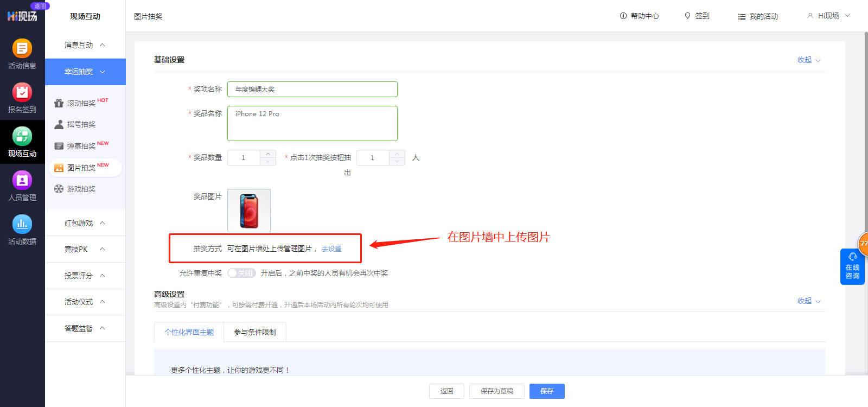Open the Hi现场 account dropdown arrow
Screen dimensions: 868x407
[848, 16]
